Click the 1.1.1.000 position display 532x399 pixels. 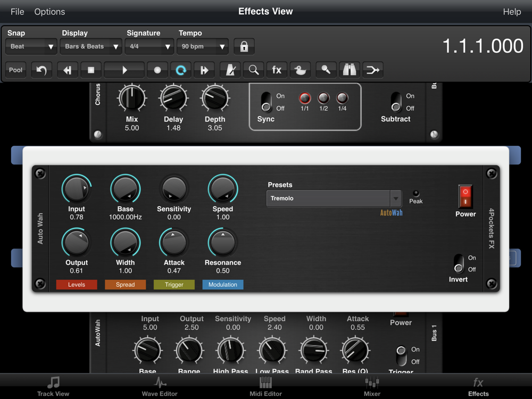point(483,46)
